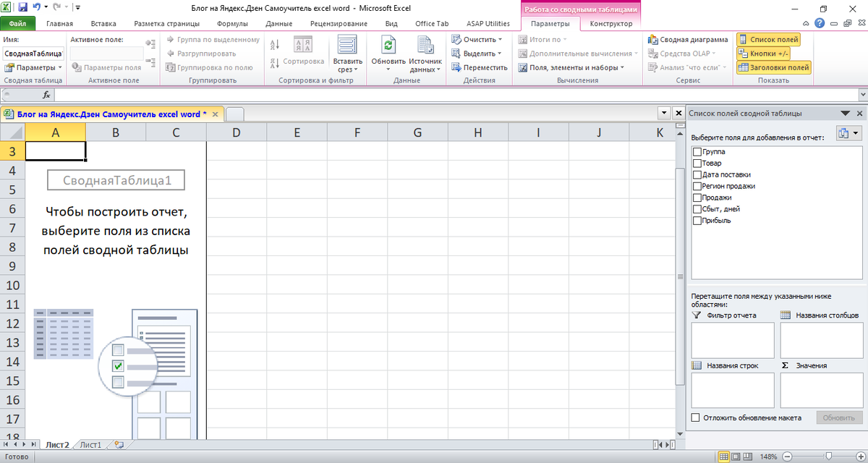868x463 pixels.
Task: Switch to the Лист1 sheet tab
Action: (90, 445)
